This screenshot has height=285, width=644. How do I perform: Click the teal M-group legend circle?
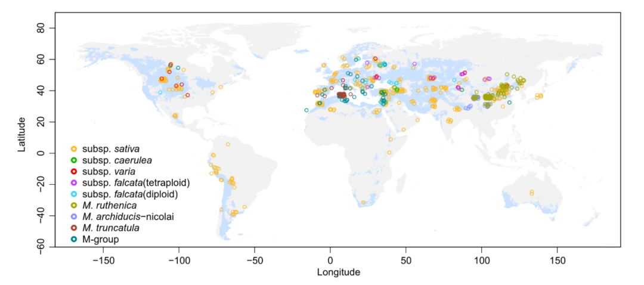tap(74, 239)
